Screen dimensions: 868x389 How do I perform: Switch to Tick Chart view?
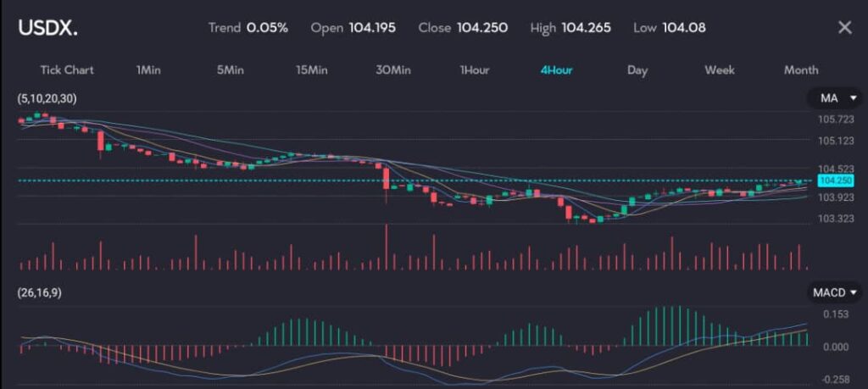pos(67,69)
